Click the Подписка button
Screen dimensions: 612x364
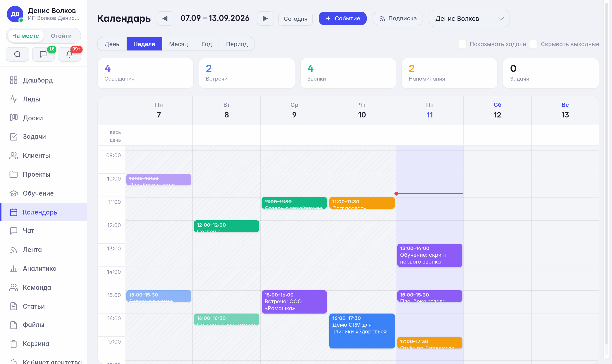tap(398, 19)
